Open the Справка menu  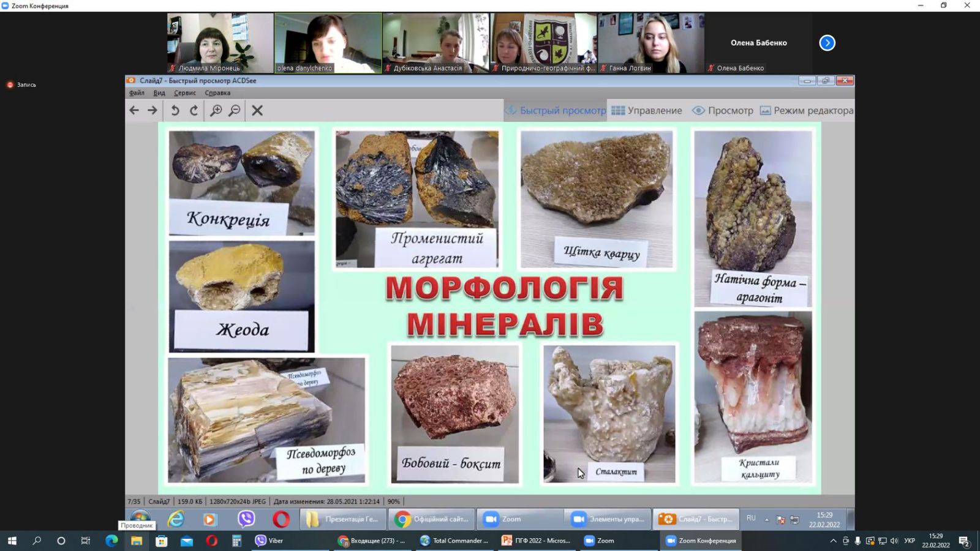tap(217, 93)
